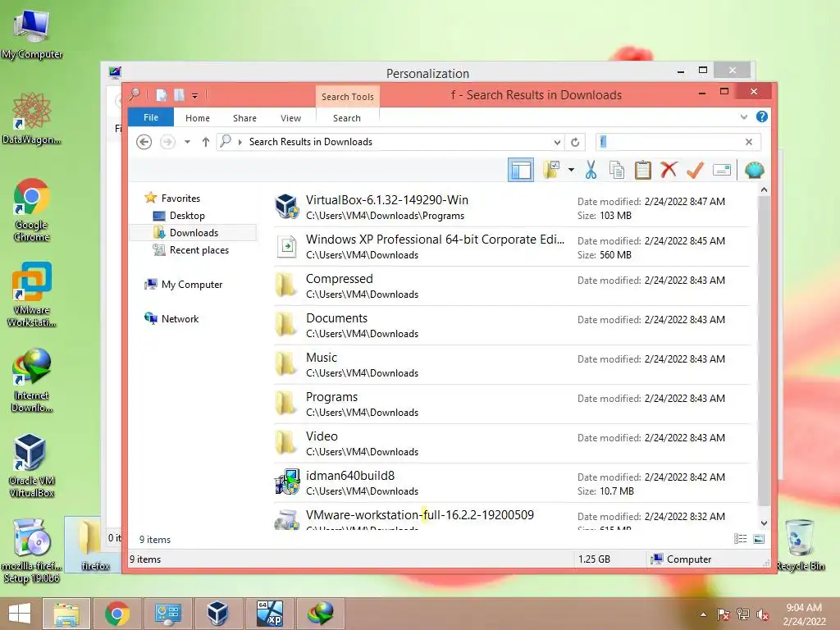Image resolution: width=840 pixels, height=630 pixels.
Task: Click the VirtualBox taskbar icon
Action: [x=218, y=614]
